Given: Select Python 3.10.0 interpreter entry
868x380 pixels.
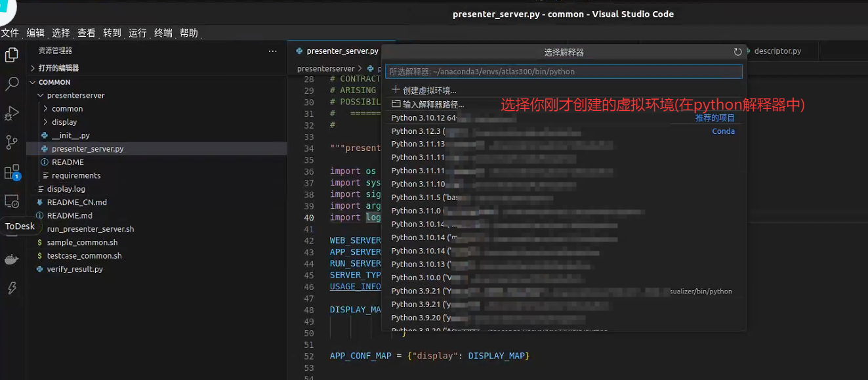Looking at the screenshot, I should click(564, 278).
